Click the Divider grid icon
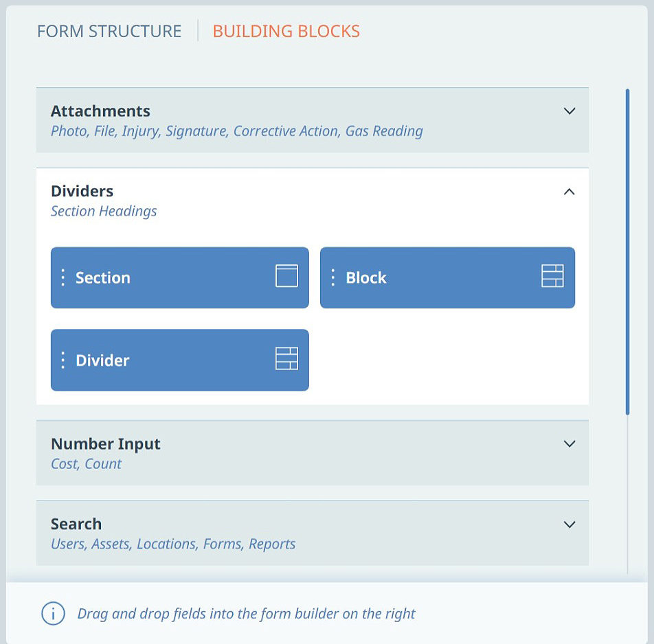This screenshot has height=644, width=654. pyautogui.click(x=286, y=358)
